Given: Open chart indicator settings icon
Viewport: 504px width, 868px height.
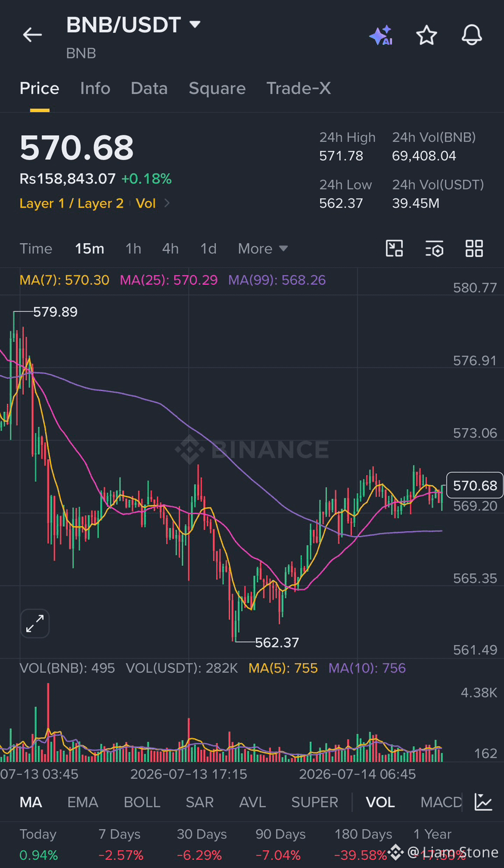Looking at the screenshot, I should (x=434, y=249).
